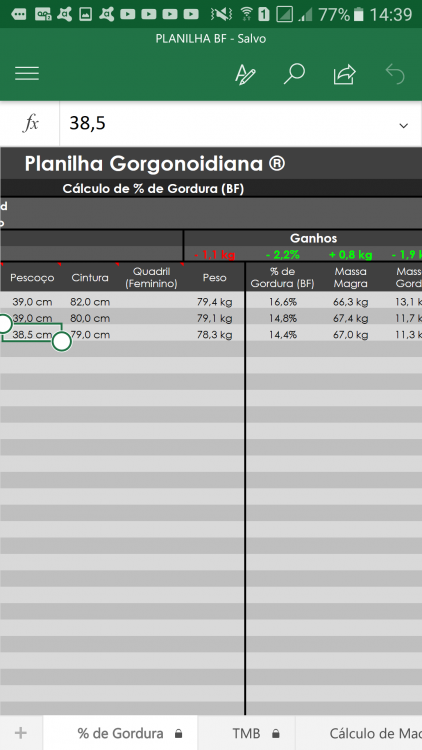Expand the formula bar chevron
This screenshot has height=750, width=422.
coord(404,126)
